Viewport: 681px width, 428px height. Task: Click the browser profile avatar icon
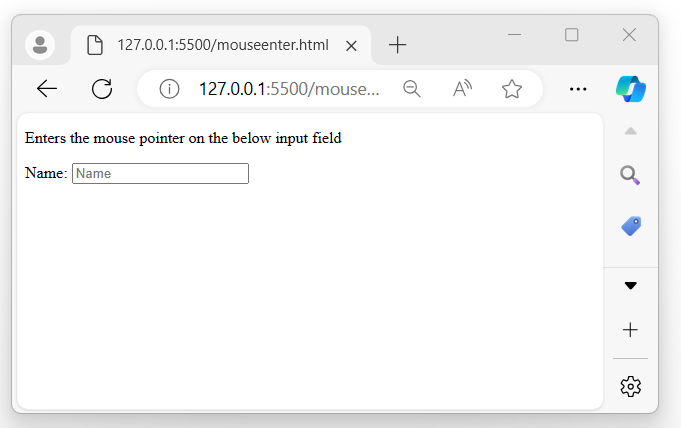coord(40,45)
